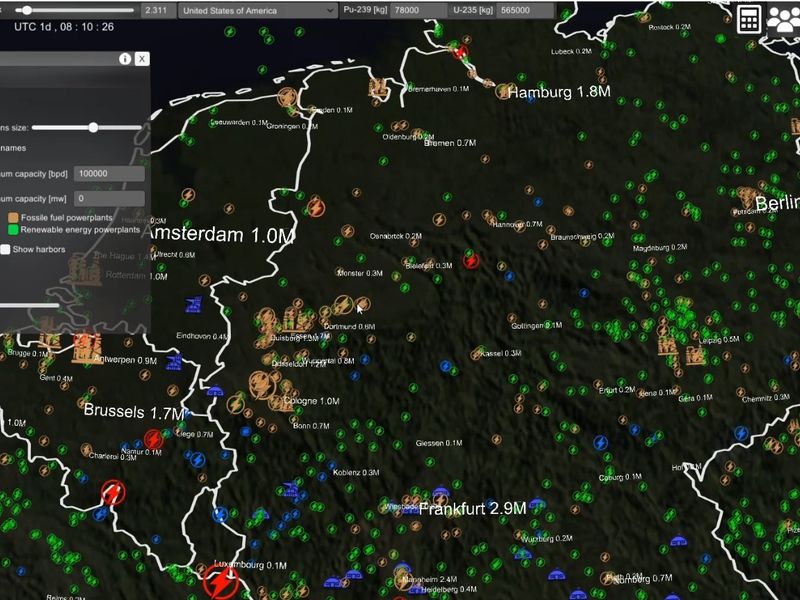Viewport: 800px width, 600px height.
Task: Select the red power plant icon beside Namur
Action: click(153, 439)
